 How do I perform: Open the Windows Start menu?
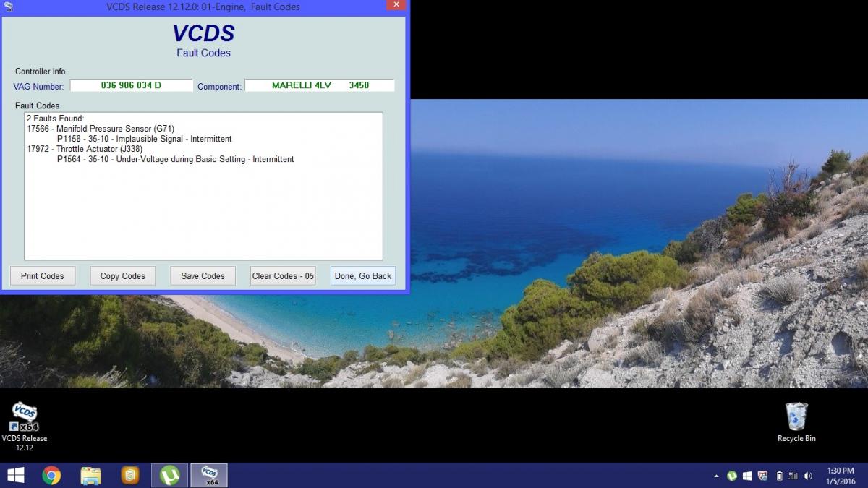[14, 475]
